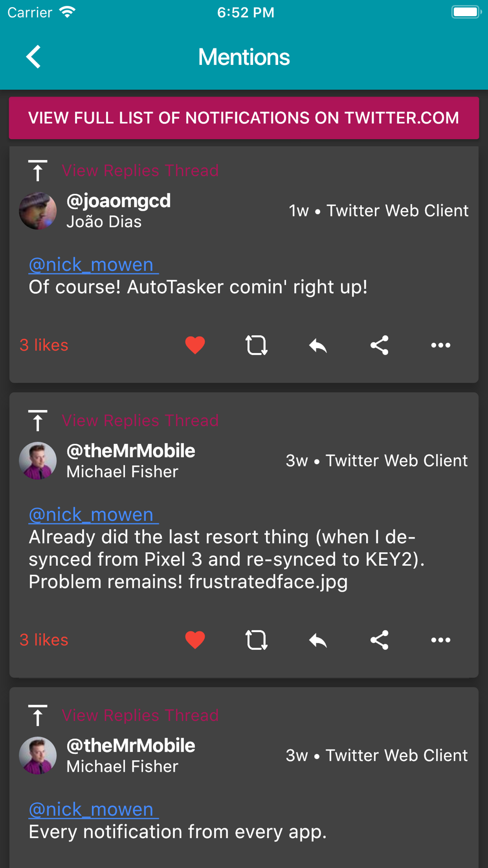Retweet the 'Problem remains' tweet
The width and height of the screenshot is (488, 868).
click(256, 640)
